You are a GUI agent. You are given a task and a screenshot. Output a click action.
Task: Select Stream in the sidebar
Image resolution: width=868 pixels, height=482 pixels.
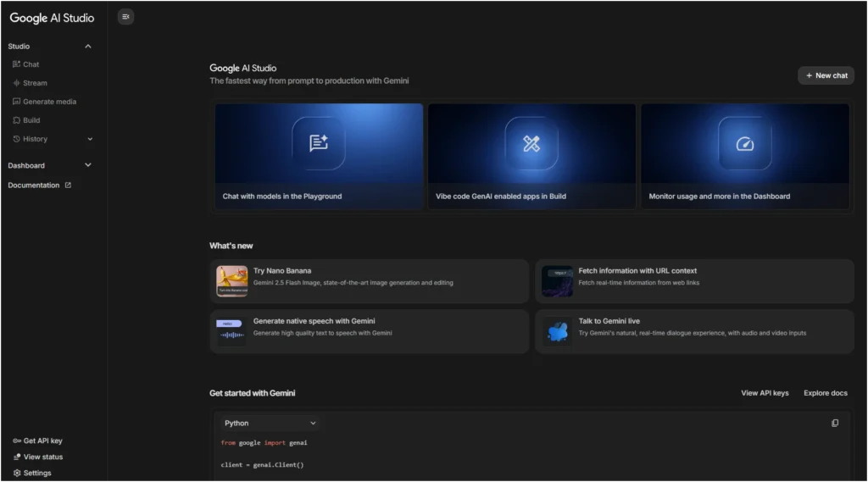(35, 83)
